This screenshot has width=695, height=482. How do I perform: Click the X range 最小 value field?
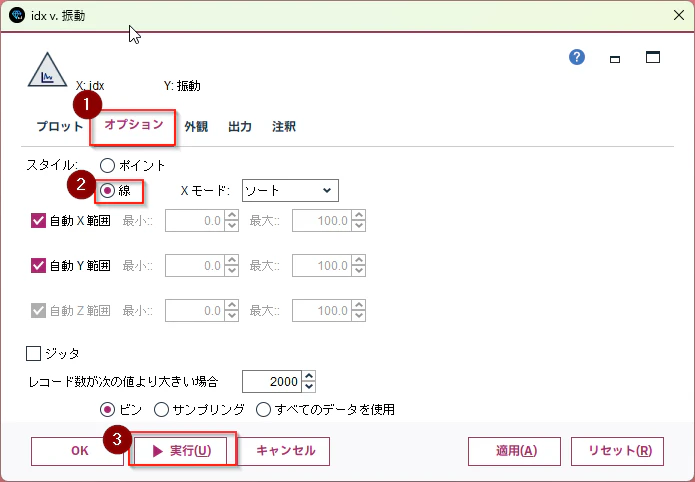[x=195, y=220]
